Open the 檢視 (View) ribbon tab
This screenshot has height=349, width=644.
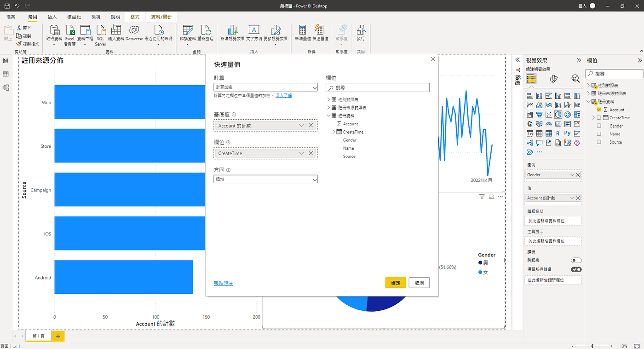(96, 17)
